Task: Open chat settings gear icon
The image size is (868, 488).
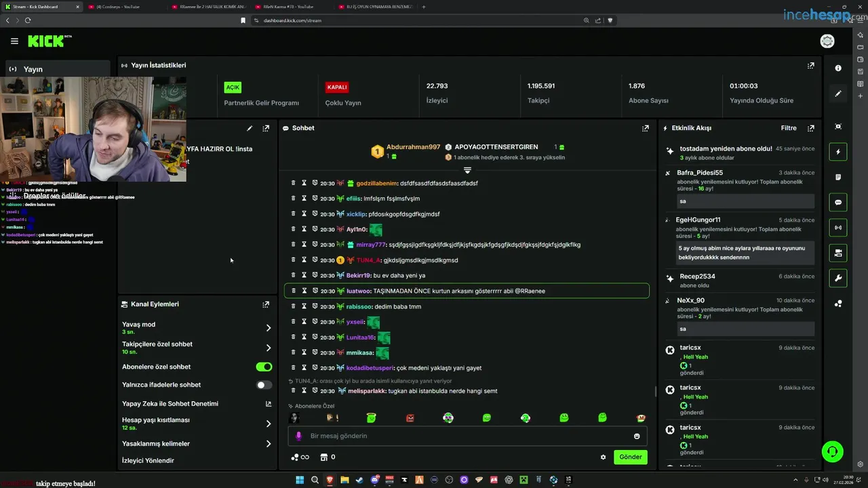Action: [603, 457]
